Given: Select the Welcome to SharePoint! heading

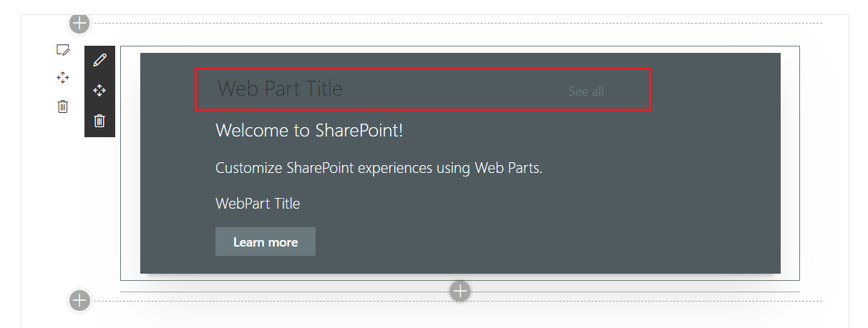Looking at the screenshot, I should click(309, 131).
